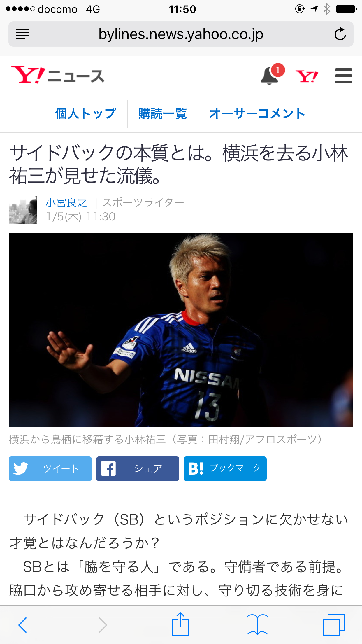
Task: Reload the page with refresh icon
Action: [340, 34]
